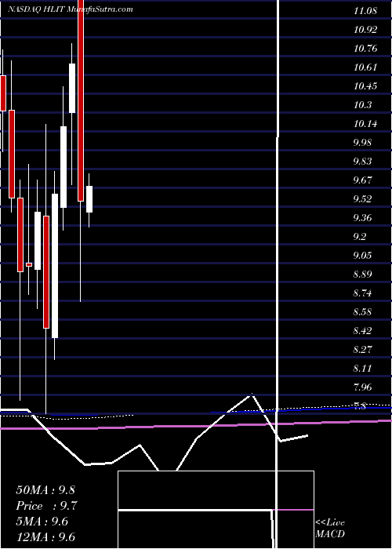Click the 5MA : 9.6 legend entry
The width and height of the screenshot is (392, 549).
coord(42,522)
